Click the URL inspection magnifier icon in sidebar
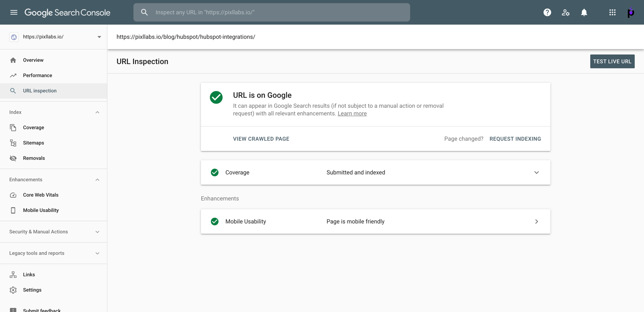Image resolution: width=644 pixels, height=312 pixels. pyautogui.click(x=13, y=91)
